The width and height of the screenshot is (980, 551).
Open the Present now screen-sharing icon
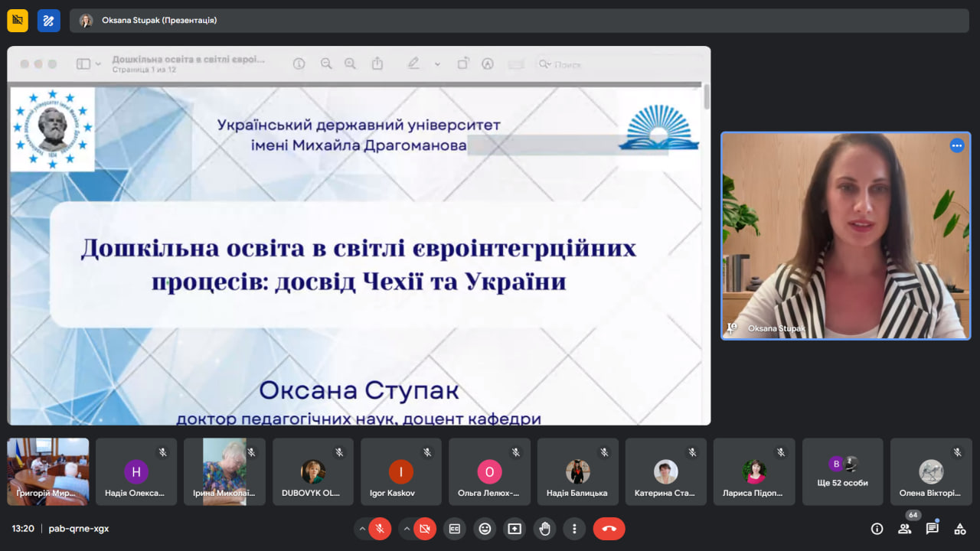[514, 528]
